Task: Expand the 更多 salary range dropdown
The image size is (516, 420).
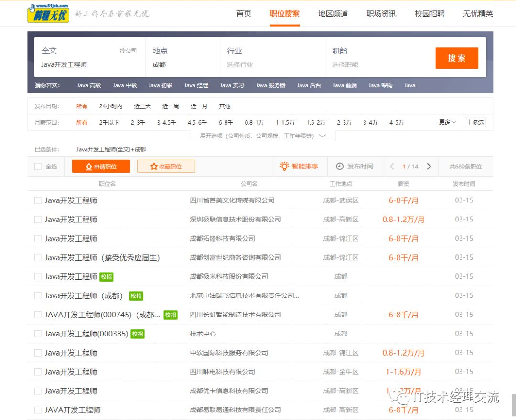Action: click(x=448, y=122)
